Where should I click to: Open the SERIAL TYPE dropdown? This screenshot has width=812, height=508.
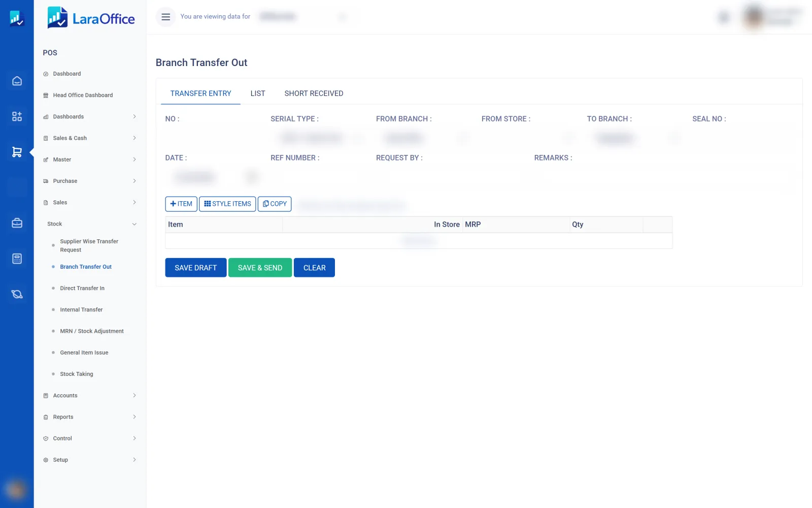[320, 138]
